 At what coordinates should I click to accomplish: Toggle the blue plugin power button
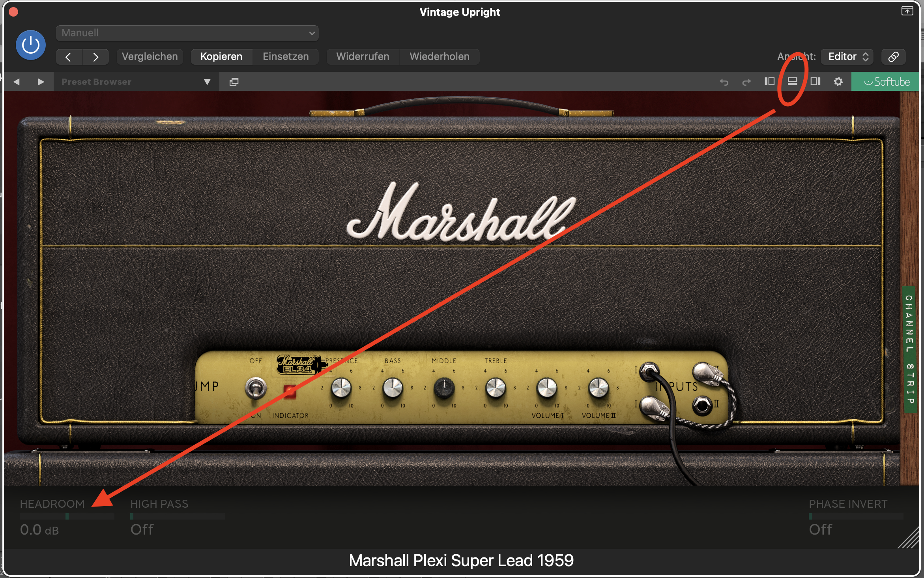(30, 45)
